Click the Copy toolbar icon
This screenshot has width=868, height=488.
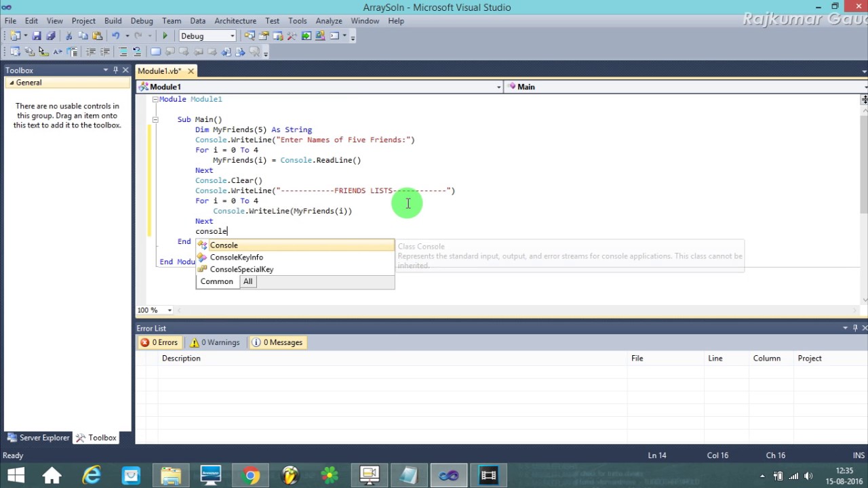(83, 36)
